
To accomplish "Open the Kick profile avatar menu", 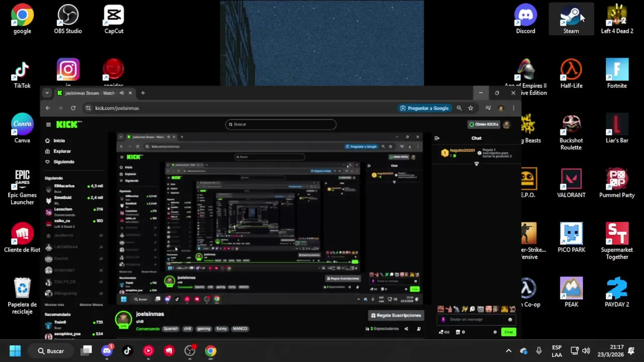I will pos(507,124).
